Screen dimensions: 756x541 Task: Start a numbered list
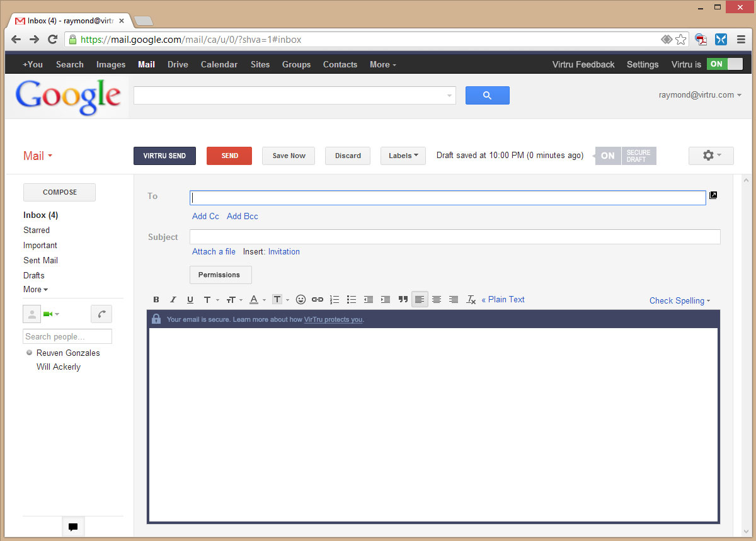pyautogui.click(x=335, y=300)
